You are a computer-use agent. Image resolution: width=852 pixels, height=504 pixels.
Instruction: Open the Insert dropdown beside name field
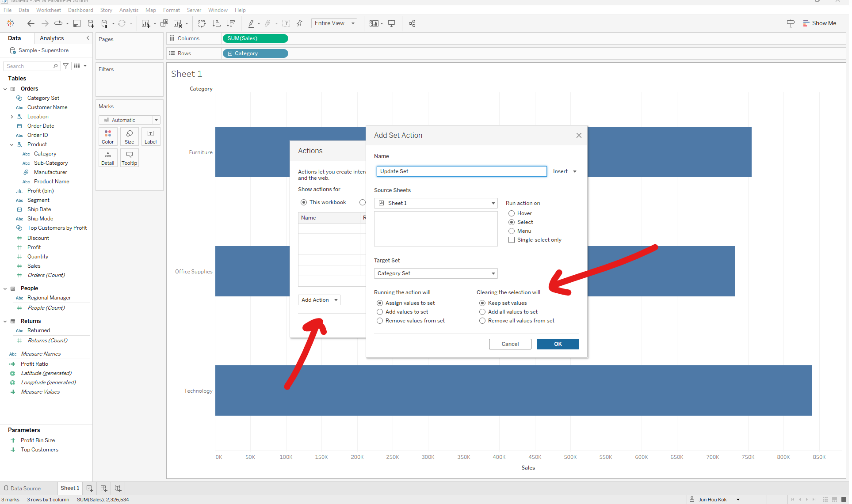click(x=565, y=171)
